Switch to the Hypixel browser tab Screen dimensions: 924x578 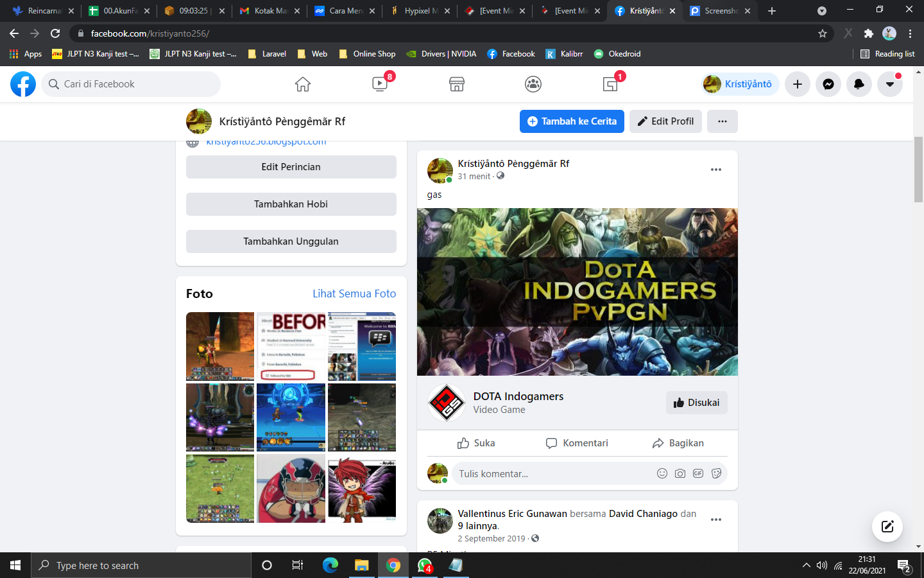pyautogui.click(x=420, y=11)
